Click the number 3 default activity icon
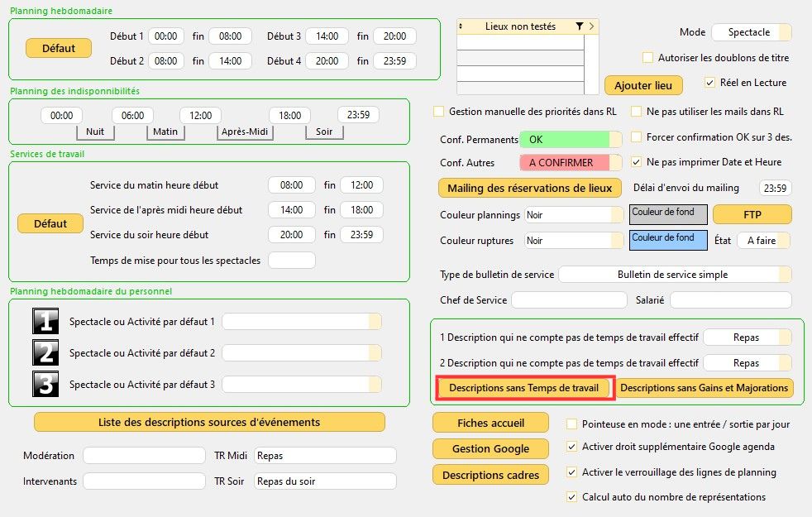 45,384
